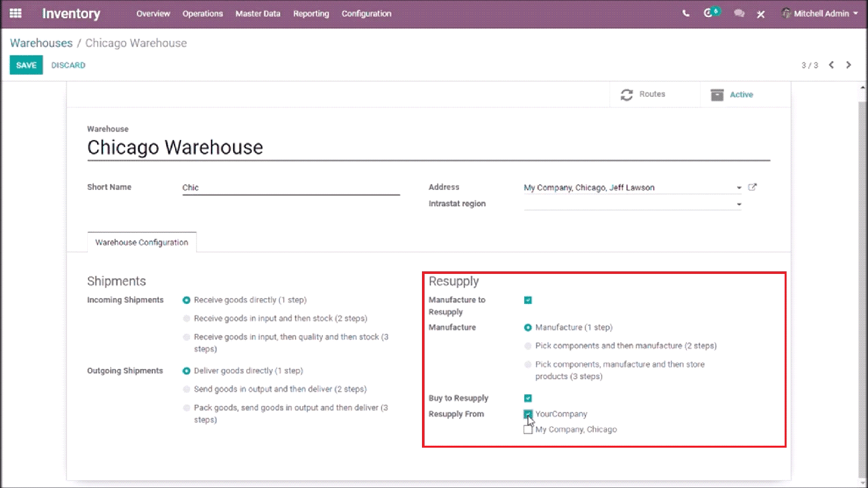Select Pick components, manufacture, store (3 steps)
Image resolution: width=868 pixels, height=488 pixels.
(528, 364)
